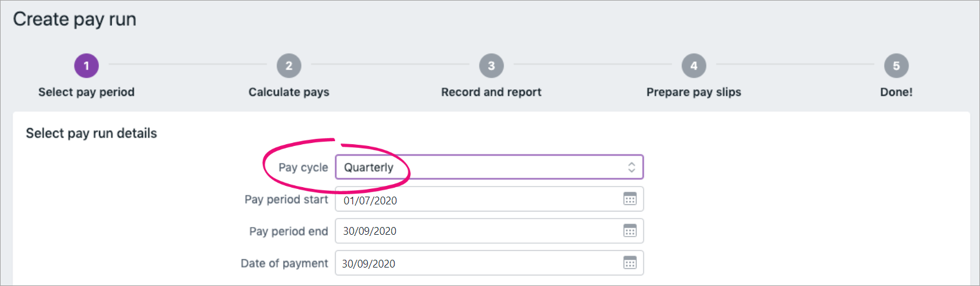Expand the Pay cycle dropdown showing Quarterly
The image size is (980, 286).
pyautogui.click(x=489, y=167)
